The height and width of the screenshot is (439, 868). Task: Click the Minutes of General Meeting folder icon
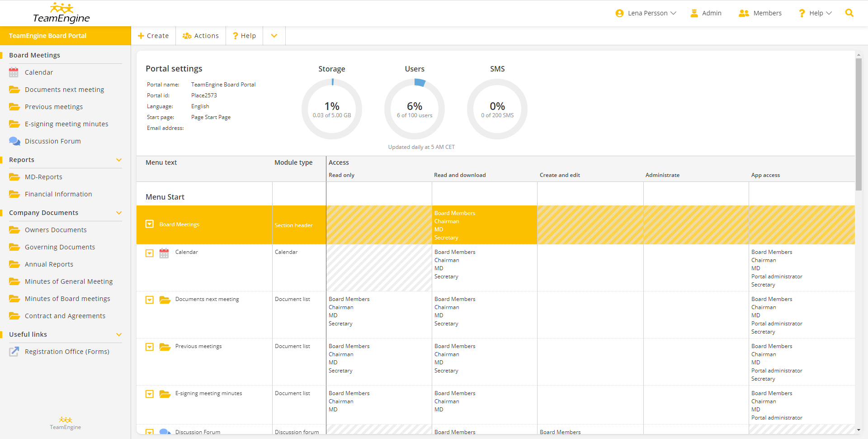pyautogui.click(x=14, y=282)
